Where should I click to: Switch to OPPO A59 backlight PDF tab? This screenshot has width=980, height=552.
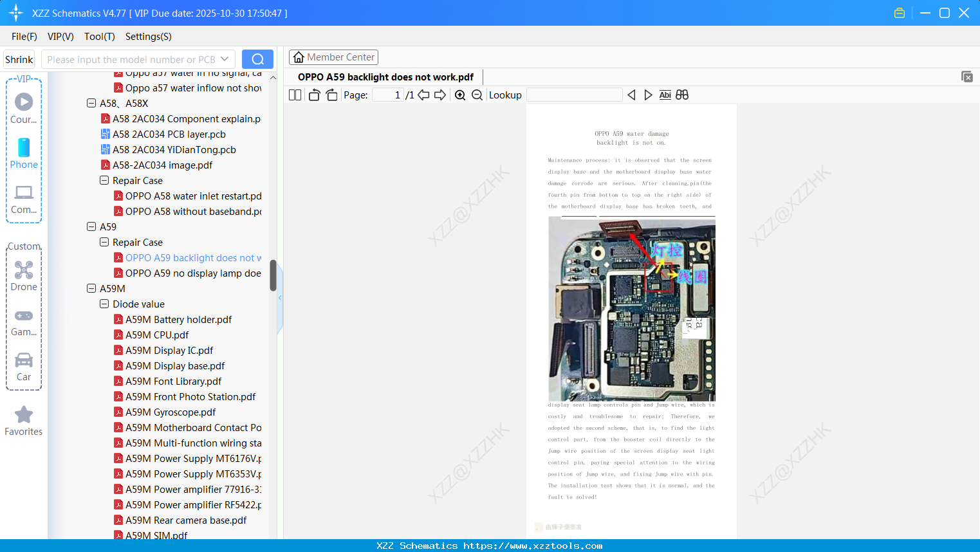click(384, 77)
